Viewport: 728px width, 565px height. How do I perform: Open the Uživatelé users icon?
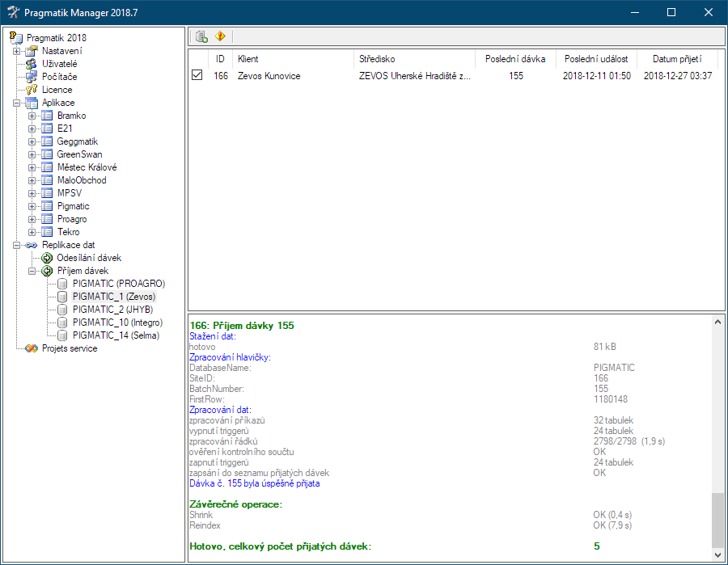[32, 64]
